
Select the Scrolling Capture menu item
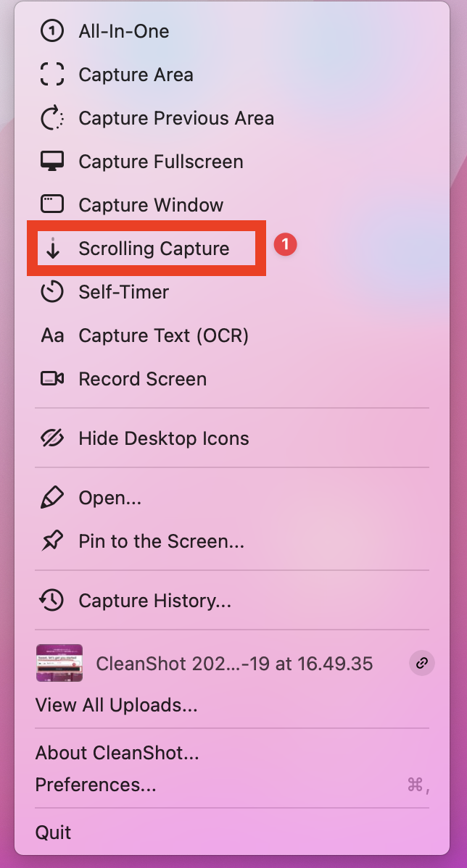point(154,249)
